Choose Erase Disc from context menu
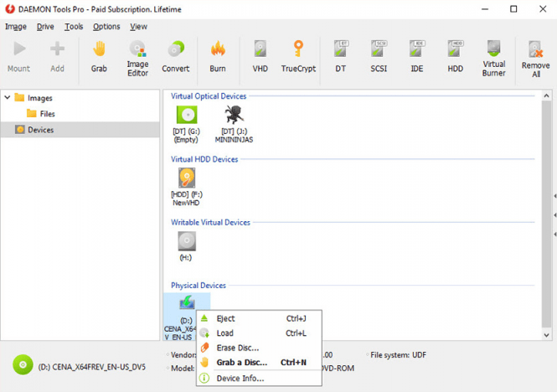Viewport: 557px width, 392px height. [259, 348]
